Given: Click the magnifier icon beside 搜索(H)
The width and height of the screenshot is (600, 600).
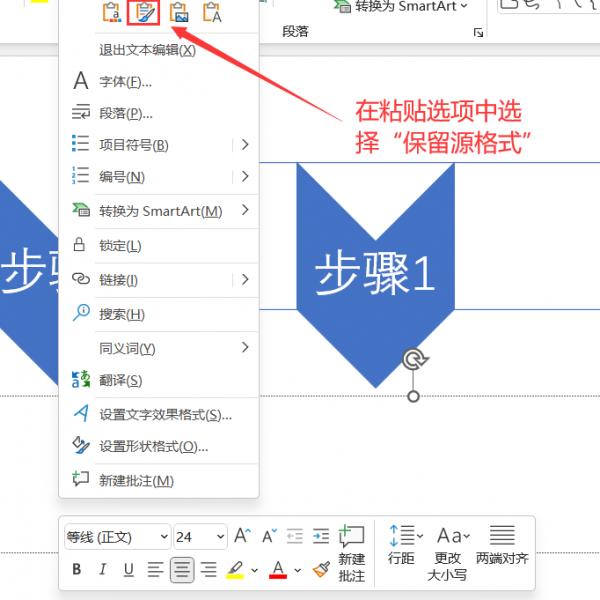Looking at the screenshot, I should pos(81,313).
